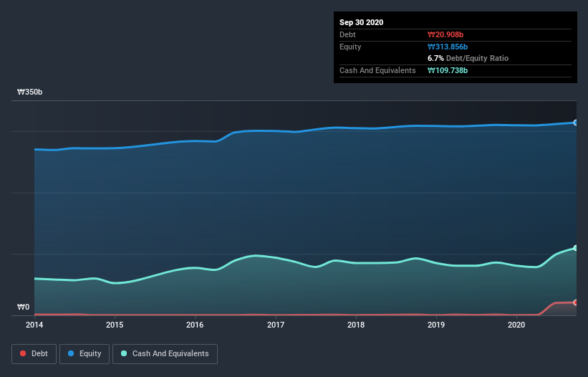Click the ₩350b y-axis label
Image resolution: width=588 pixels, height=377 pixels.
[29, 92]
